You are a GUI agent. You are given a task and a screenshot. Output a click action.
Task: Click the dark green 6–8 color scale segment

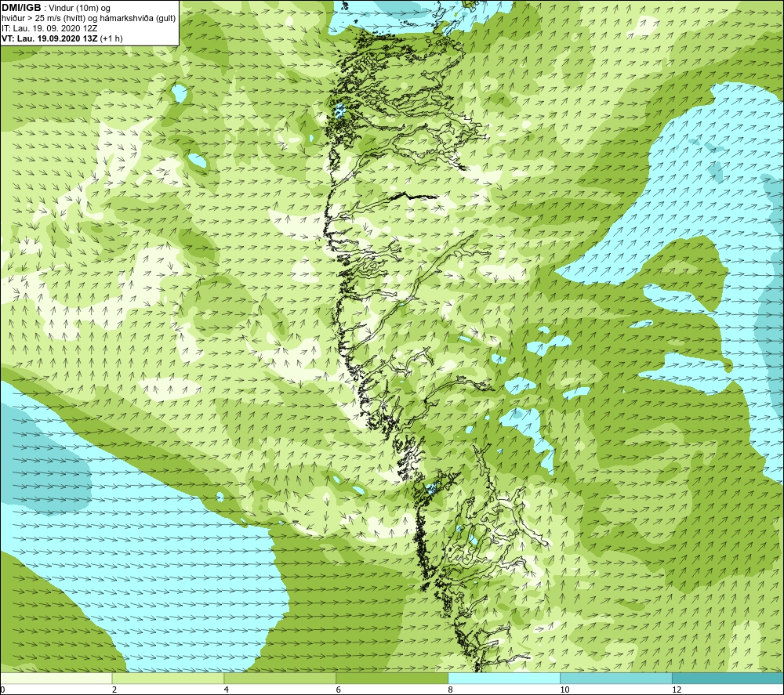point(392,679)
